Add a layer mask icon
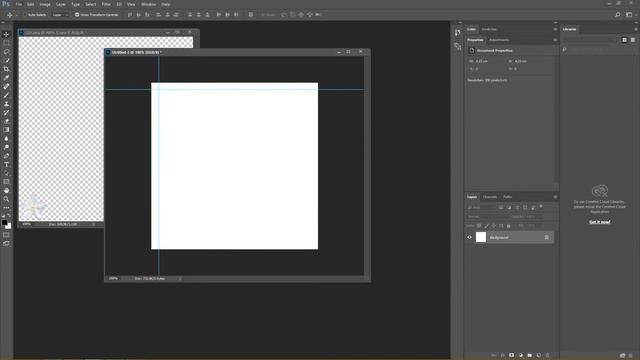This screenshot has height=360, width=640. click(511, 356)
